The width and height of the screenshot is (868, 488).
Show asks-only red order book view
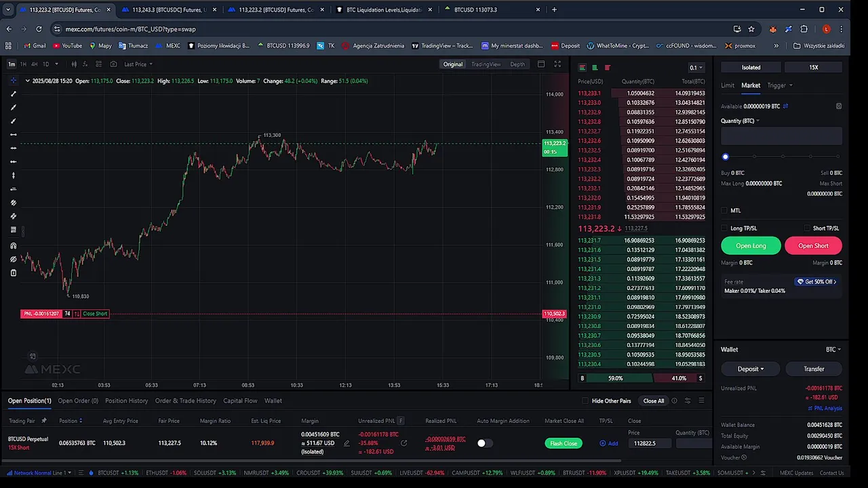(608, 67)
